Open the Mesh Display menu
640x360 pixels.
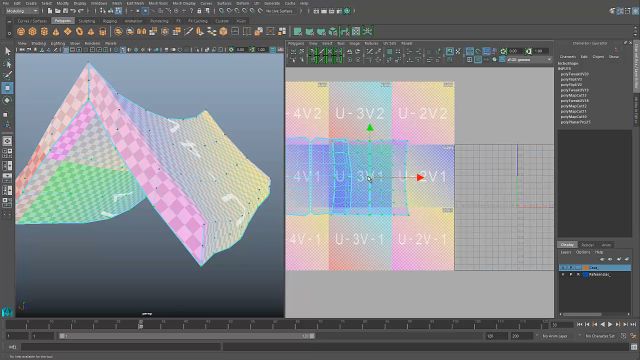(x=184, y=3)
